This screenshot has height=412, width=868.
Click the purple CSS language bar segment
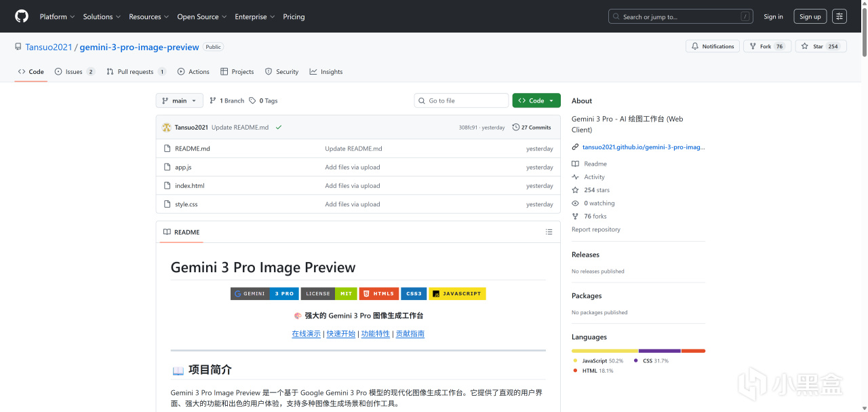click(x=660, y=351)
